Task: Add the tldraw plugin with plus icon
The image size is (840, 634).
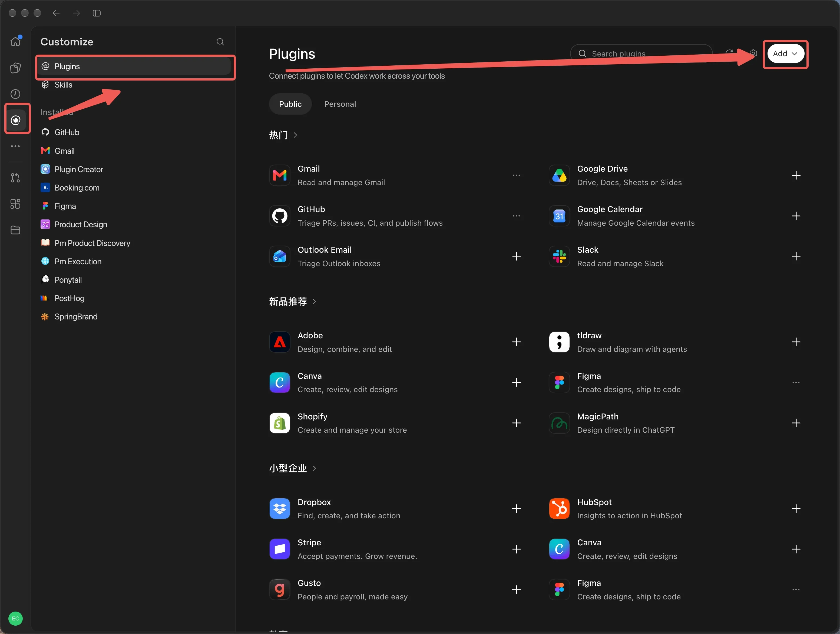Action: [796, 342]
